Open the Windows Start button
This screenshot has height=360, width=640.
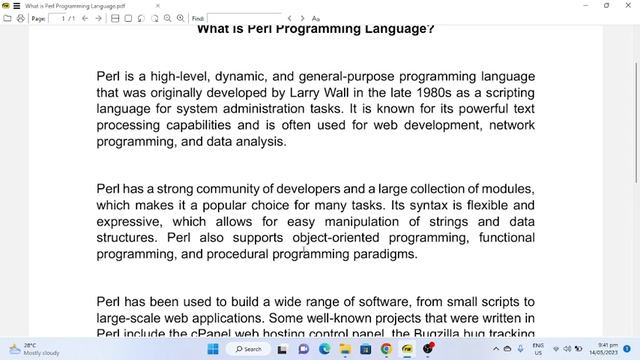[213, 349]
